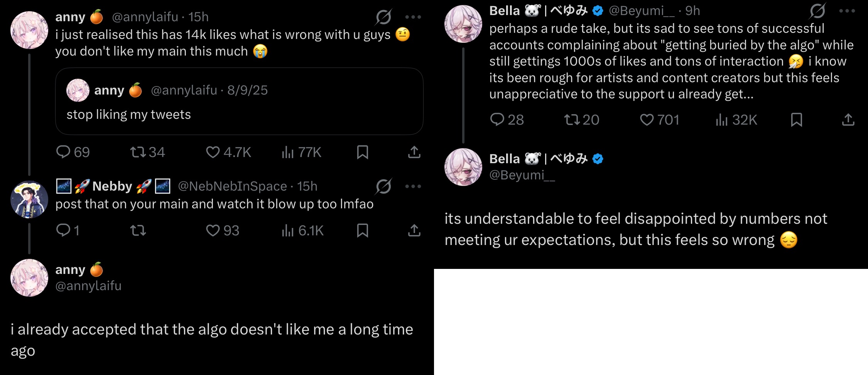Open more options on Bella's 9h tweet
The image size is (868, 375).
pos(847,11)
